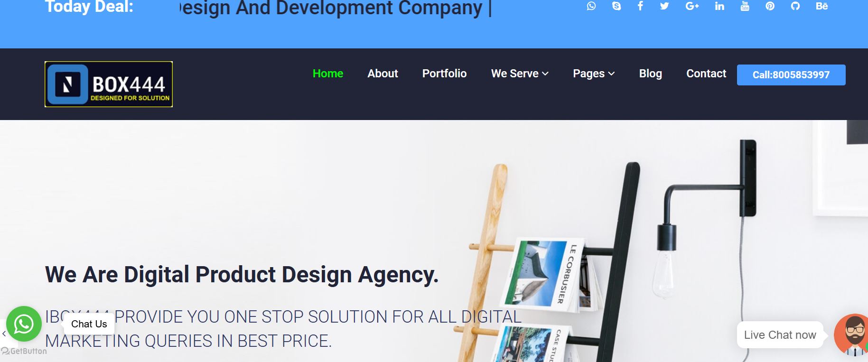Open the WhatsApp icon in top bar

pos(591,6)
